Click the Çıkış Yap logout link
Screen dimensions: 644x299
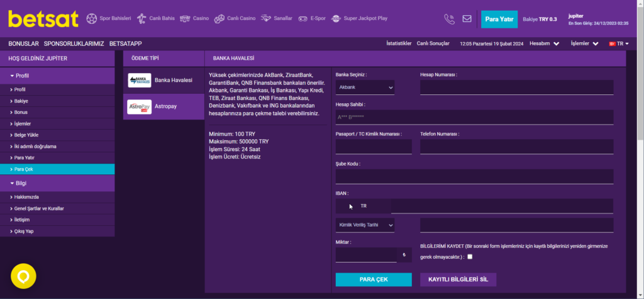point(57,231)
